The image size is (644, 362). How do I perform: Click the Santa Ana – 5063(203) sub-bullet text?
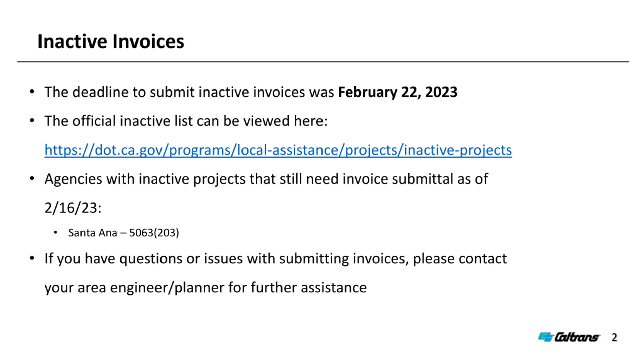click(x=124, y=233)
